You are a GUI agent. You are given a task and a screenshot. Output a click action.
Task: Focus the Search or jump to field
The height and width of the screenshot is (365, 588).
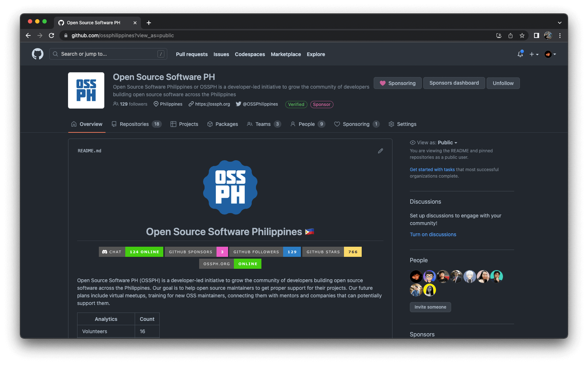[x=108, y=54]
